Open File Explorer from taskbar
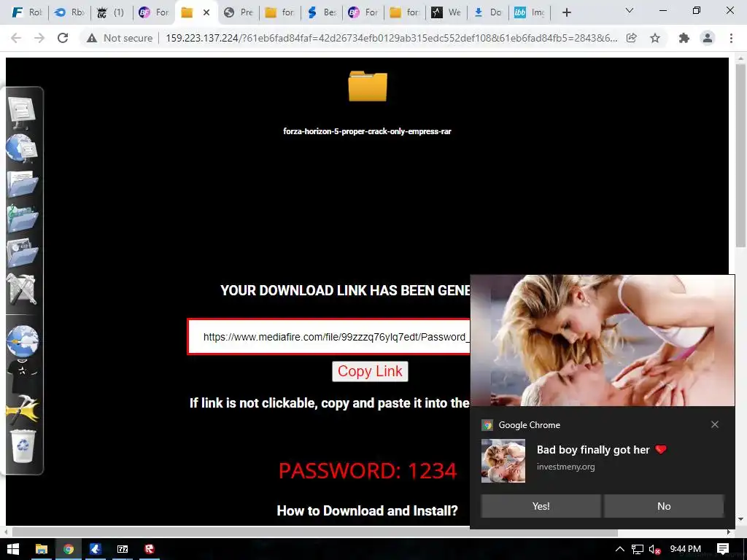747x560 pixels. (x=42, y=549)
